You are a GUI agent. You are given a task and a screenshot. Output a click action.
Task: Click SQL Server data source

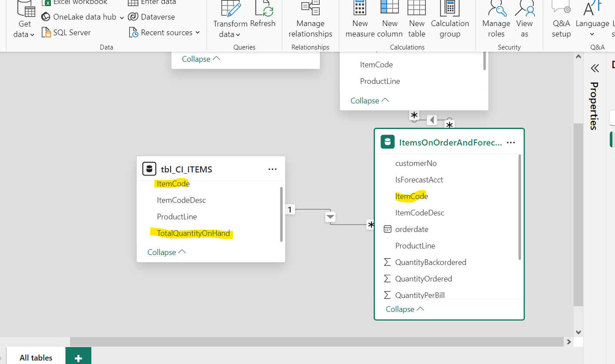coord(66,33)
